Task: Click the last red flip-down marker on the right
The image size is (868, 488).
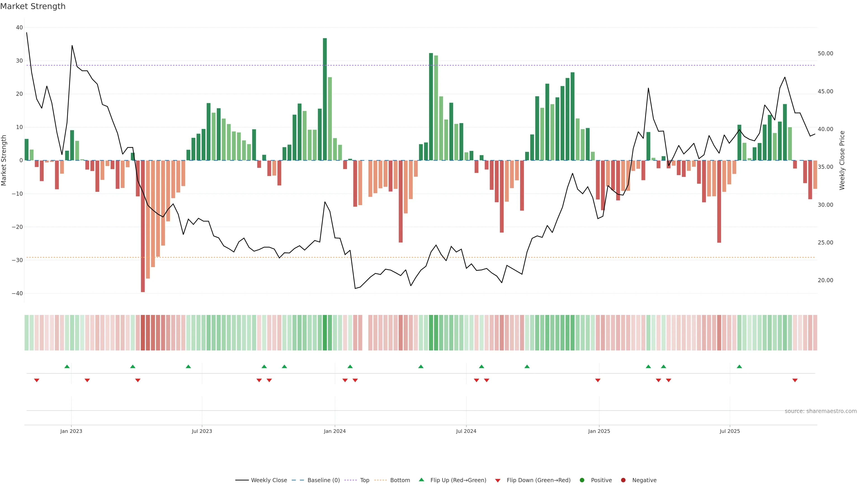Action: [795, 380]
